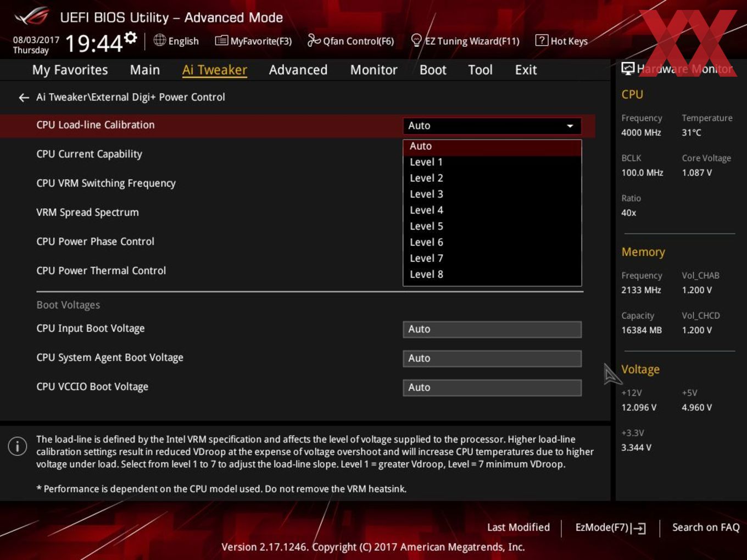Click the Ratio value 40x
This screenshot has height=560, width=747.
click(629, 213)
